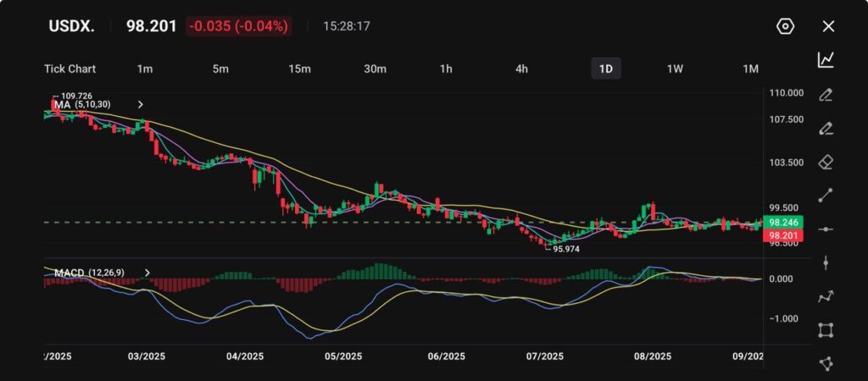
Task: Click the green 98.246 price label
Action: pyautogui.click(x=779, y=222)
